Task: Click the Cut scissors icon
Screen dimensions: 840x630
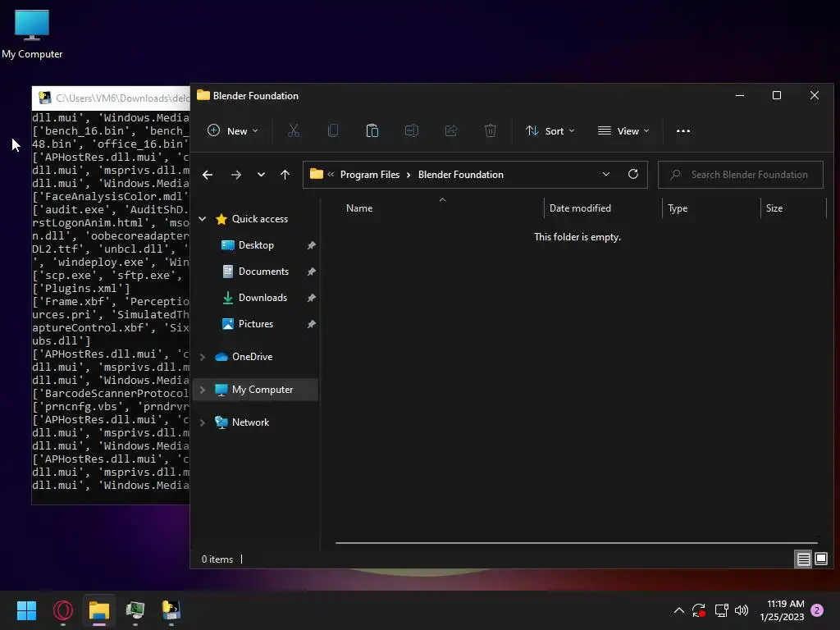Action: coord(294,130)
